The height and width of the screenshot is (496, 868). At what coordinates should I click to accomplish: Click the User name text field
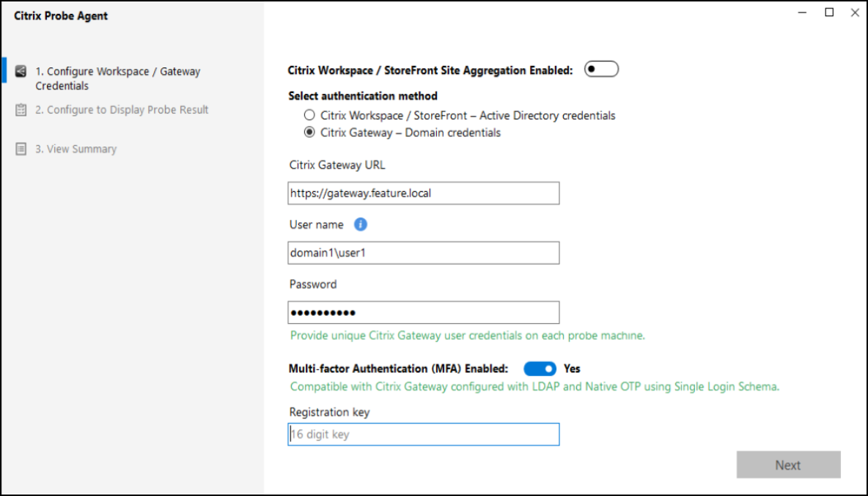[424, 253]
